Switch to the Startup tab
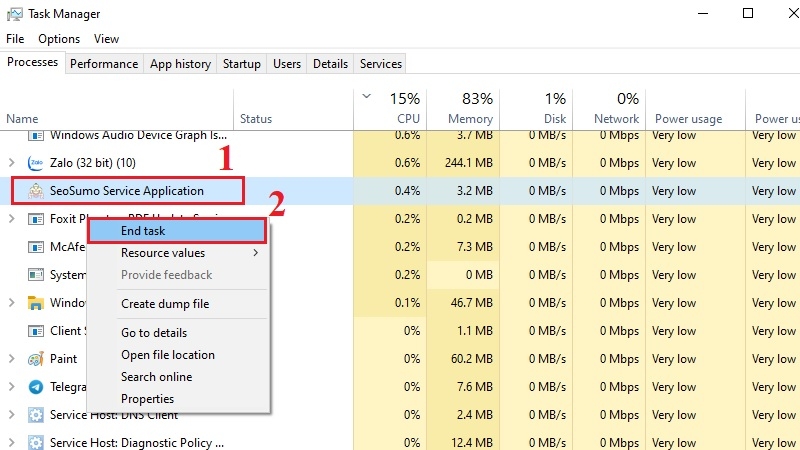Screen dimensions: 800x450 point(241,64)
